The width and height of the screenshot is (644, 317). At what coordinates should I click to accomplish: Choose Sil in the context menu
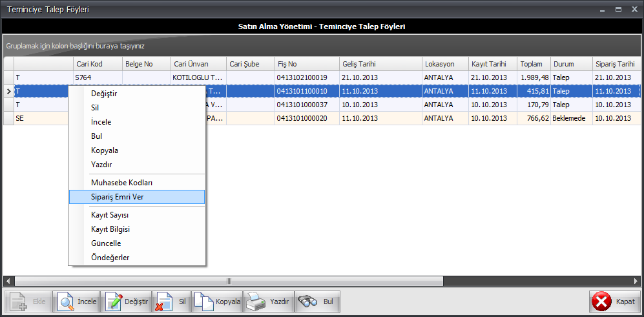click(x=137, y=108)
